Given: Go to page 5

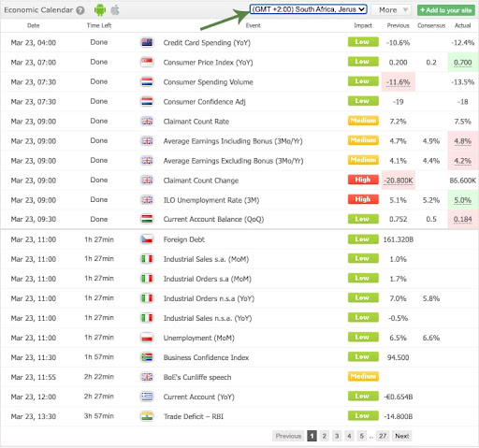Looking at the screenshot, I should (361, 436).
